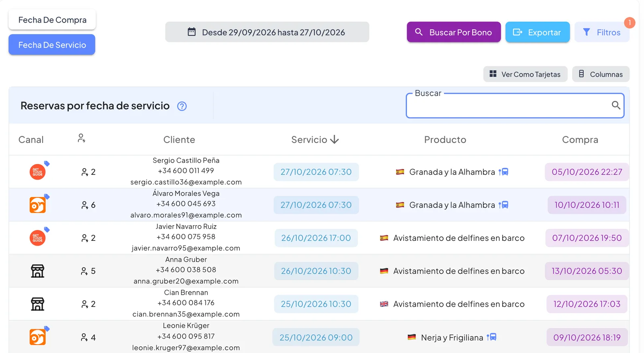This screenshot has height=353, width=644.
Task: Click purchase date 13/10/2026 05:30
Action: (587, 271)
